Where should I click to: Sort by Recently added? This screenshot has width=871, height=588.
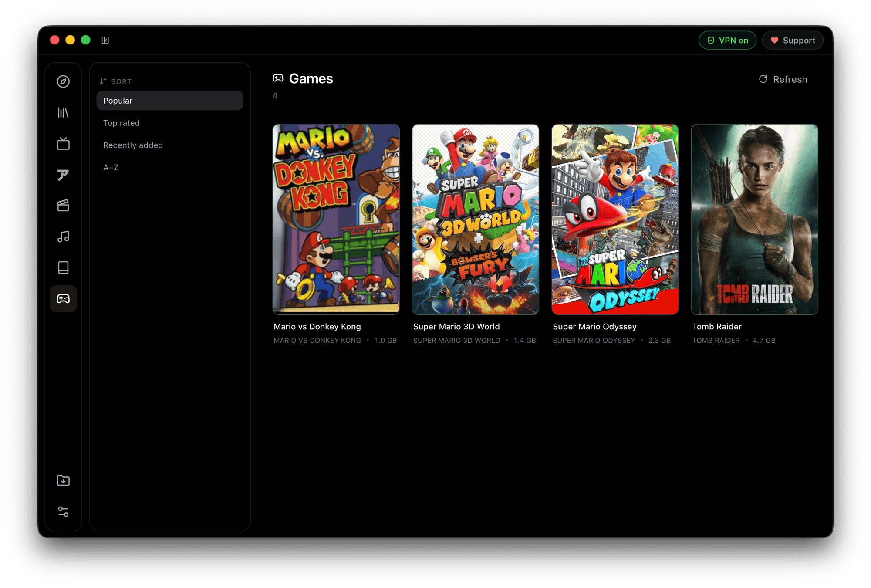[170, 145]
